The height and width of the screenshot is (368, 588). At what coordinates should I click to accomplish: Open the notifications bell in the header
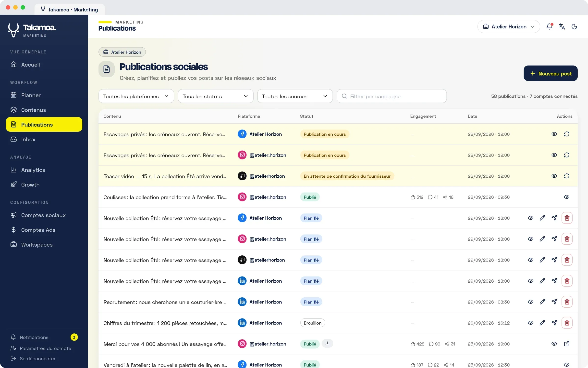click(x=549, y=26)
